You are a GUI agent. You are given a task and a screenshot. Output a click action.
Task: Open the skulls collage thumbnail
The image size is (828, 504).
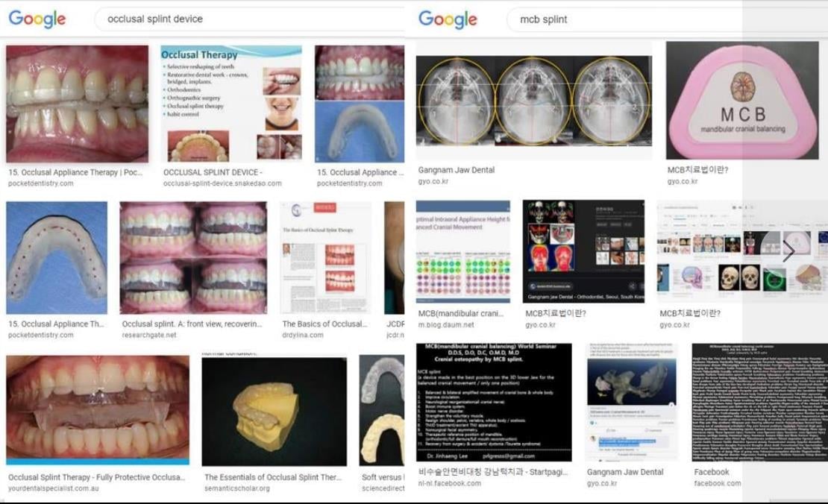pyautogui.click(x=742, y=251)
